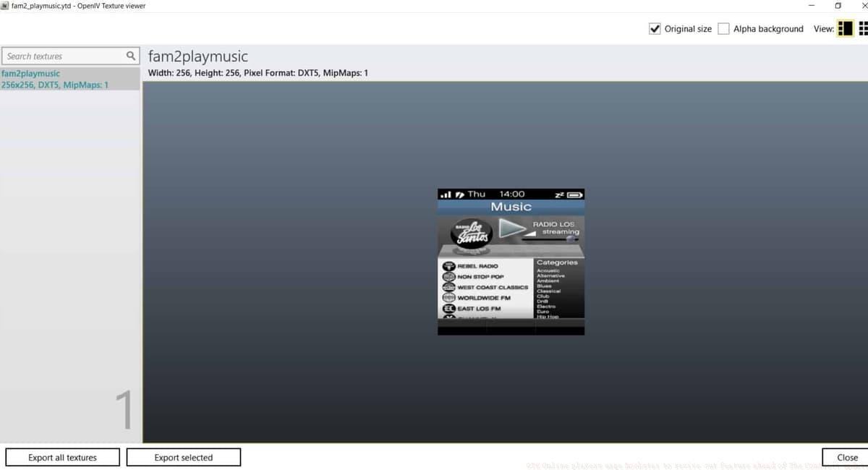Click Export all textures button

62,457
